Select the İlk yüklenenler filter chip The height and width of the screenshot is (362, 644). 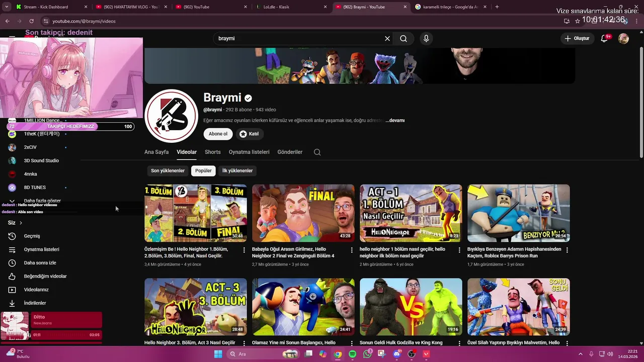point(237,170)
